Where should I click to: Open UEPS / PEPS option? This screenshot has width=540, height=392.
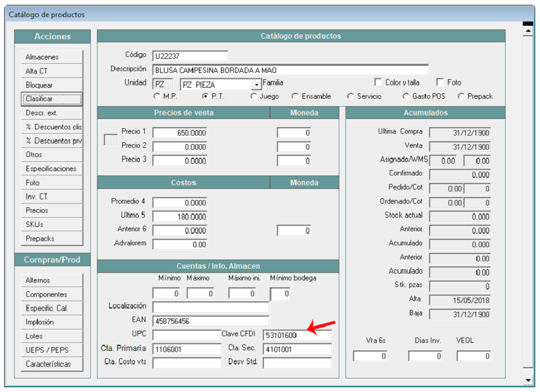(51, 350)
